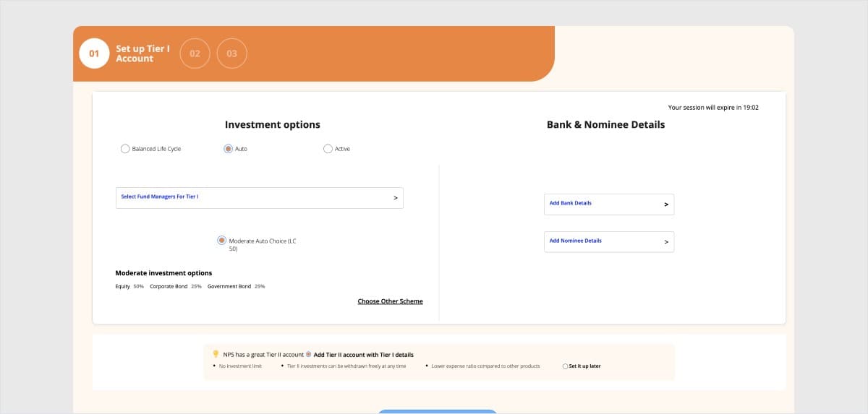
Task: Expand the Add Nominee Details row
Action: 609,242
